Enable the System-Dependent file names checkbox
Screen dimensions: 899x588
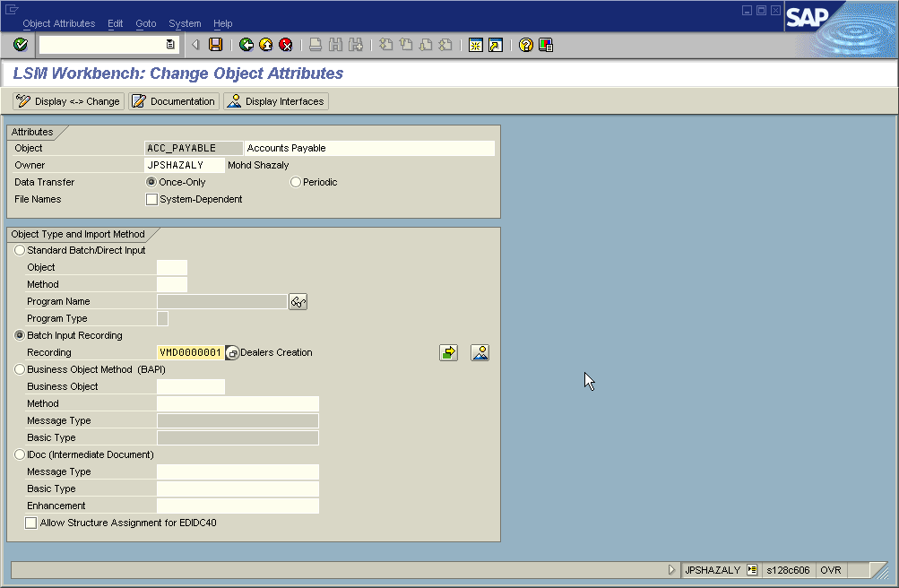tap(151, 199)
